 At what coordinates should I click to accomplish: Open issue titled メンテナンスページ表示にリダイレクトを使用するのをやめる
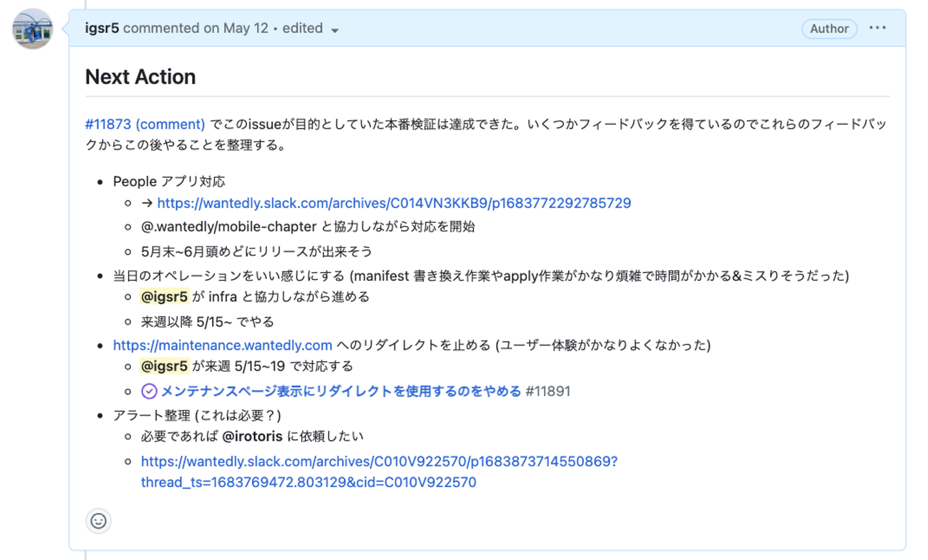340,391
